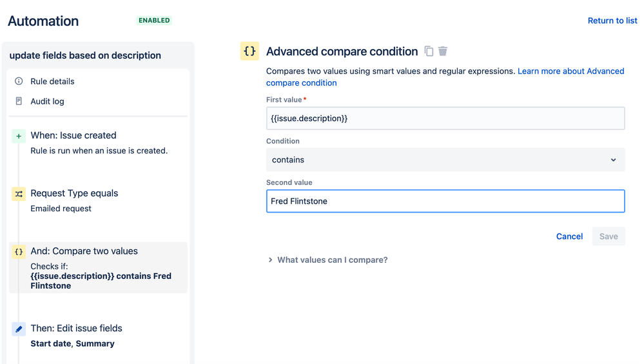Click the First value input field
Viewport: 644px width, 364px height.
click(445, 119)
